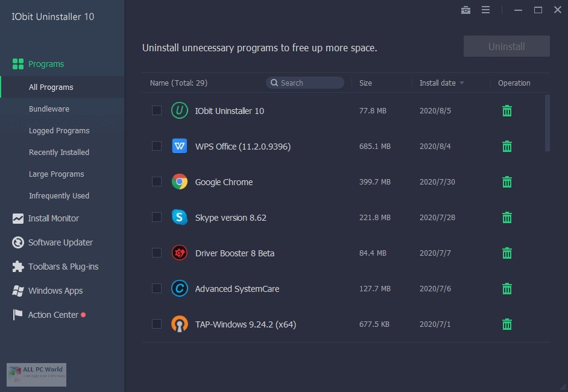Open the toolbox icon in title bar
This screenshot has width=568, height=392.
pos(465,10)
